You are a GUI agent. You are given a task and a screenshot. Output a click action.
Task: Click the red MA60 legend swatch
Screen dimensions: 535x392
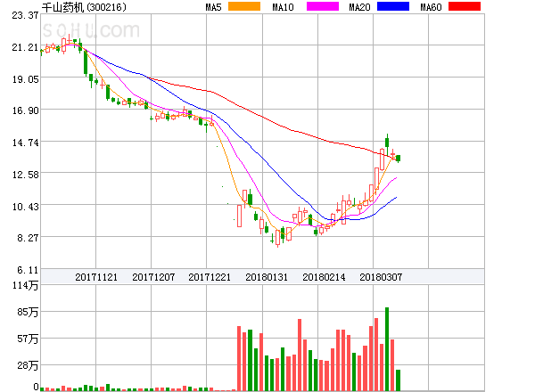465,6
